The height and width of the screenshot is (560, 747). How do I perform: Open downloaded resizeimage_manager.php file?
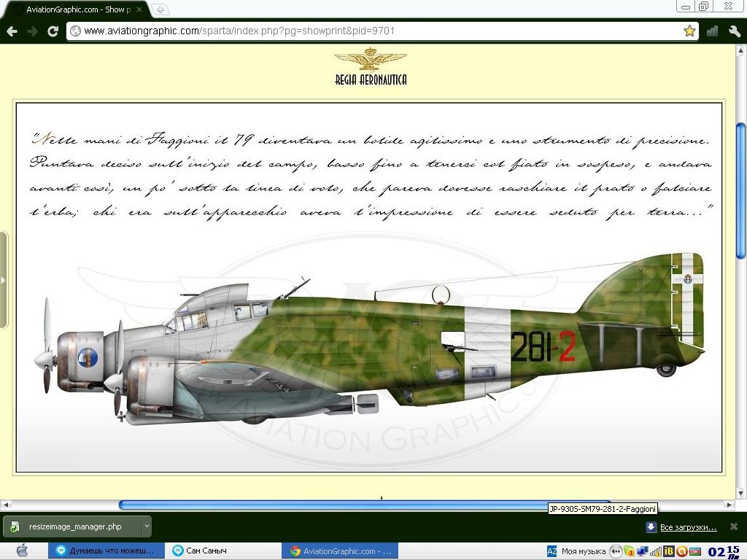(x=72, y=526)
